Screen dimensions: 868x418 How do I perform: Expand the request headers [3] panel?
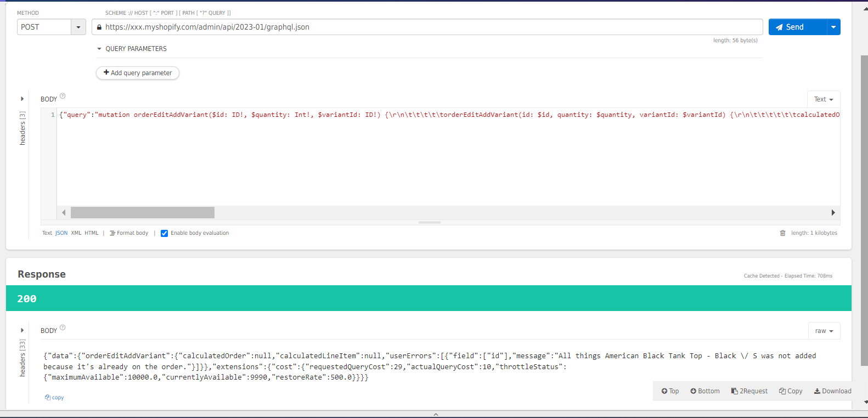(22, 99)
